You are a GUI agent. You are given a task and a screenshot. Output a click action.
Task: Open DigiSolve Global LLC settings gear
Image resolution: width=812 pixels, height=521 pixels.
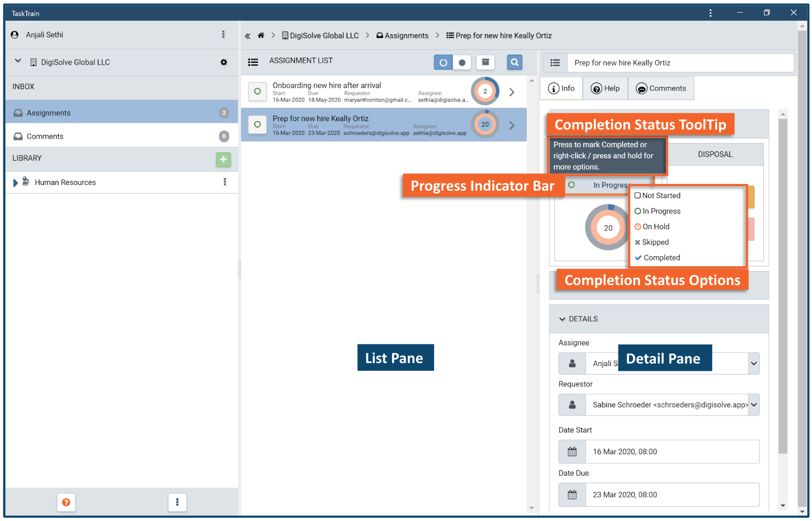click(223, 62)
